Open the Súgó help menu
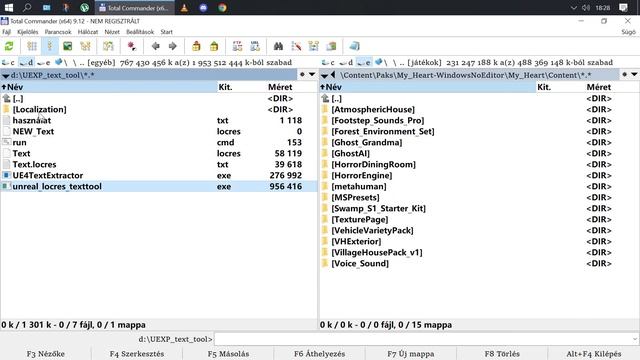Viewport: 640px width, 360px height. pyautogui.click(x=628, y=32)
